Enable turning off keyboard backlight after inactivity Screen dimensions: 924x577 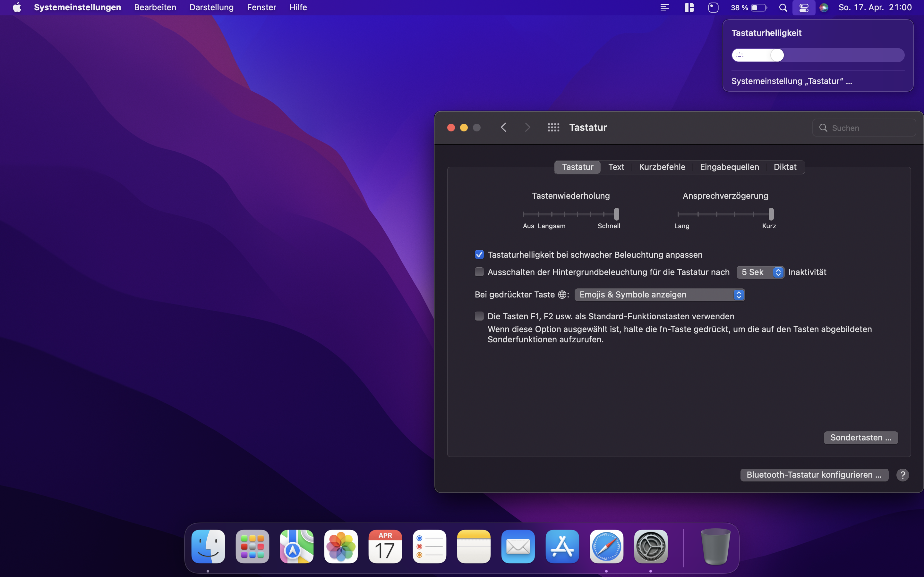coord(479,272)
